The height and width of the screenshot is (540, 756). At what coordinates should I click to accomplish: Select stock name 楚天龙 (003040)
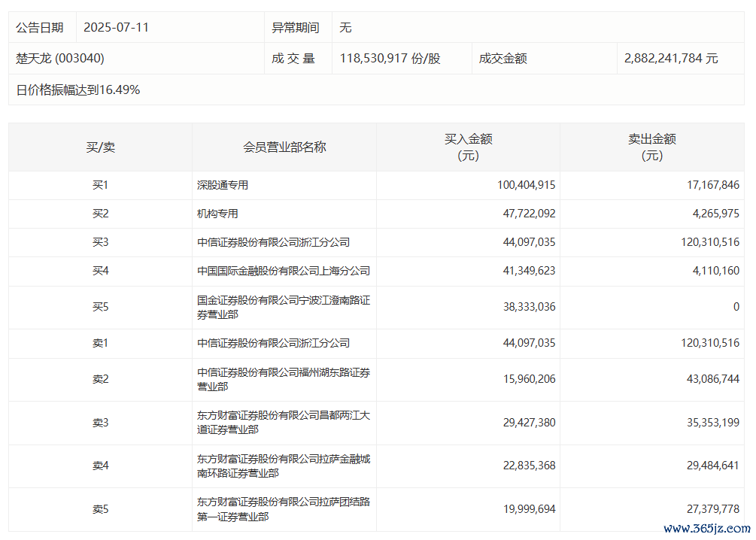60,58
